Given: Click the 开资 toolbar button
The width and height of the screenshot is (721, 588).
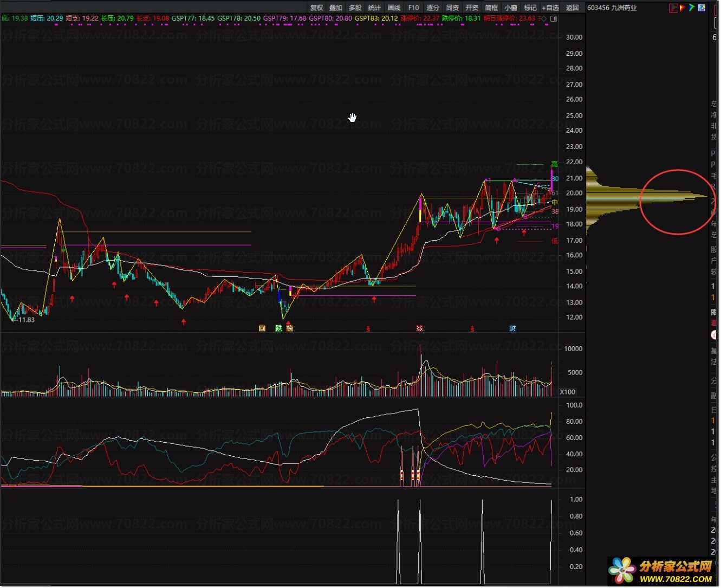Looking at the screenshot, I should (x=472, y=8).
